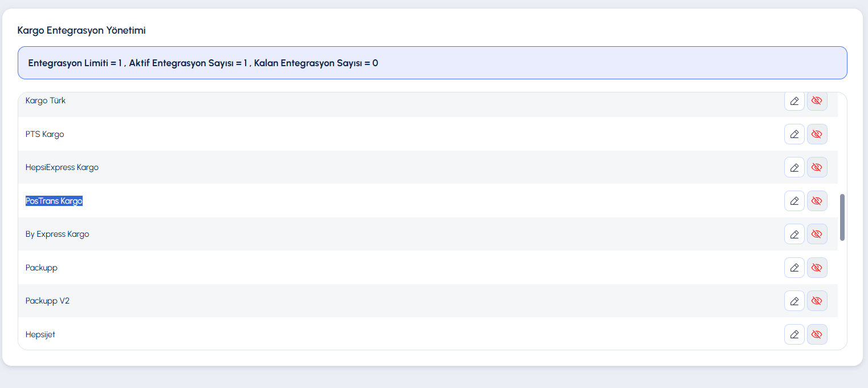This screenshot has width=868, height=388.
Task: Select the By Express Kargo row text
Action: 58,234
